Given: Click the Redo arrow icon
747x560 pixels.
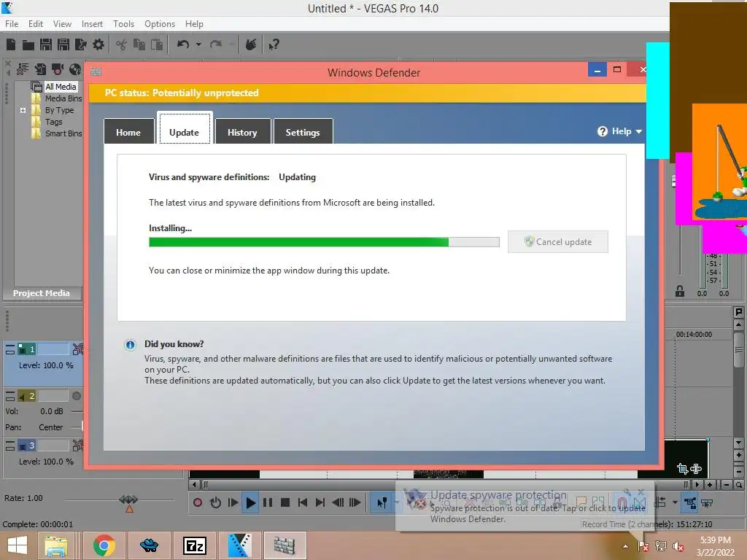Looking at the screenshot, I should (216, 44).
